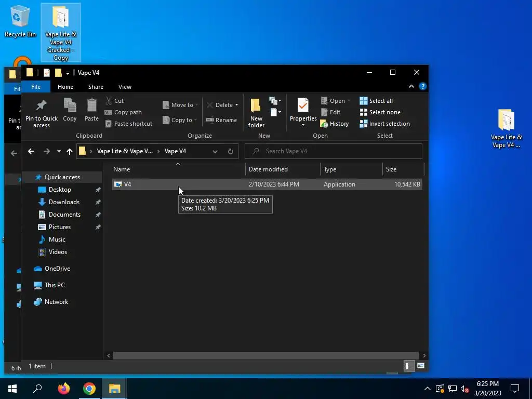The height and width of the screenshot is (399, 532).
Task: Click Vape Lite & Vape V... breadcrumb
Action: (x=125, y=151)
